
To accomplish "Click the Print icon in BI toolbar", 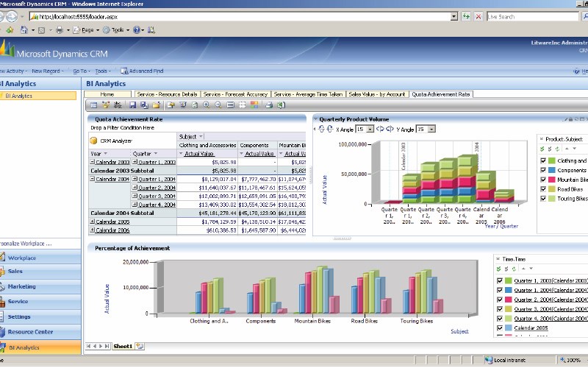I will [269, 105].
